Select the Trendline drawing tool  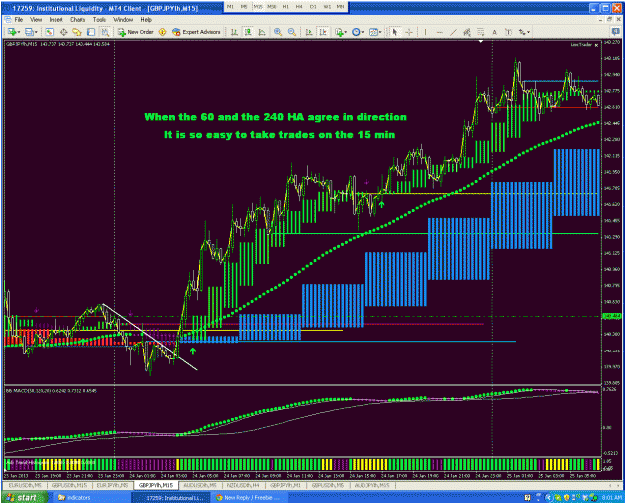click(453, 32)
